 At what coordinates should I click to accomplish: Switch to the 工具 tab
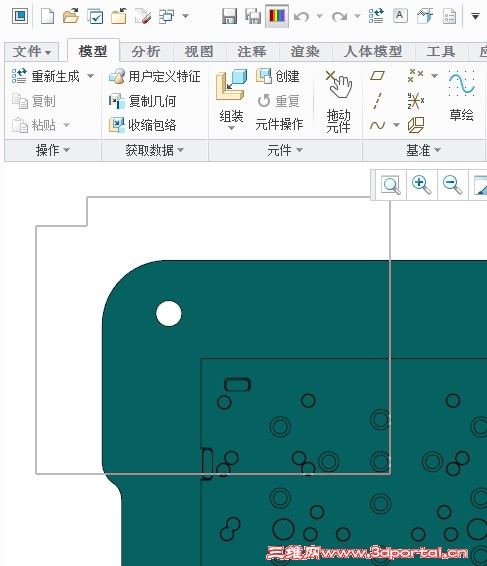(441, 52)
